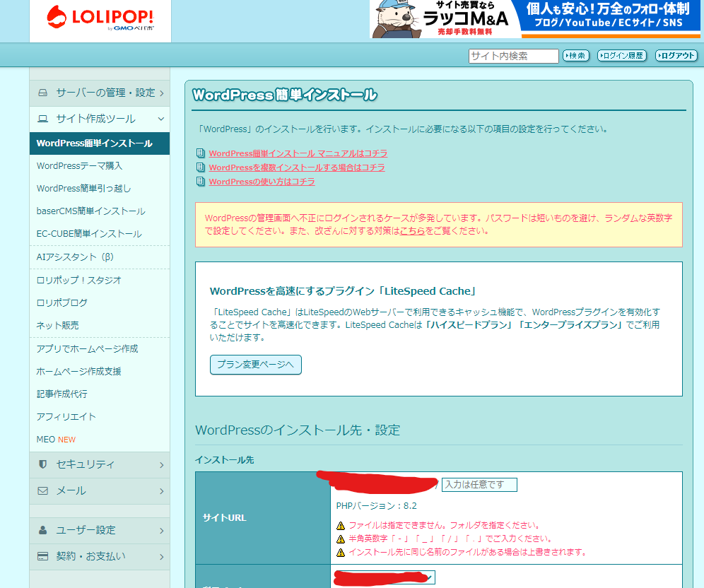The width and height of the screenshot is (704, 588).
Task: Expand the セキュリティ menu chevron
Action: [x=161, y=464]
